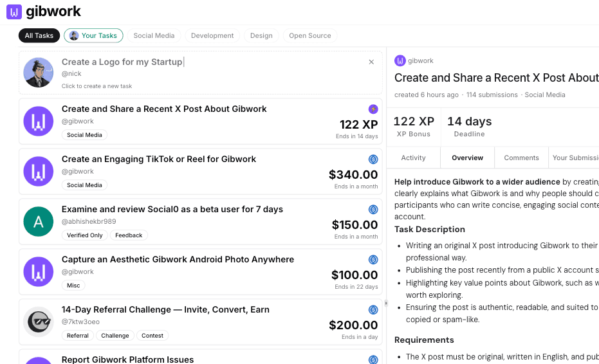Viewport: 599px width, 364px height.
Task: Click USDC icon on Report Platform Issues task
Action: (x=373, y=359)
